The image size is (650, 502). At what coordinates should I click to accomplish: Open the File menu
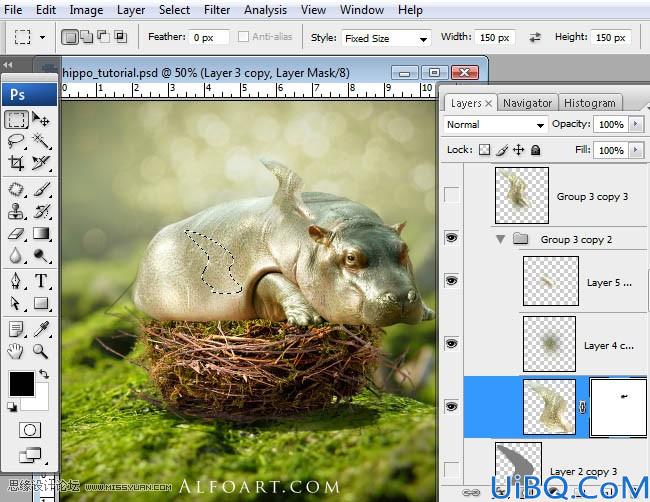tap(12, 10)
